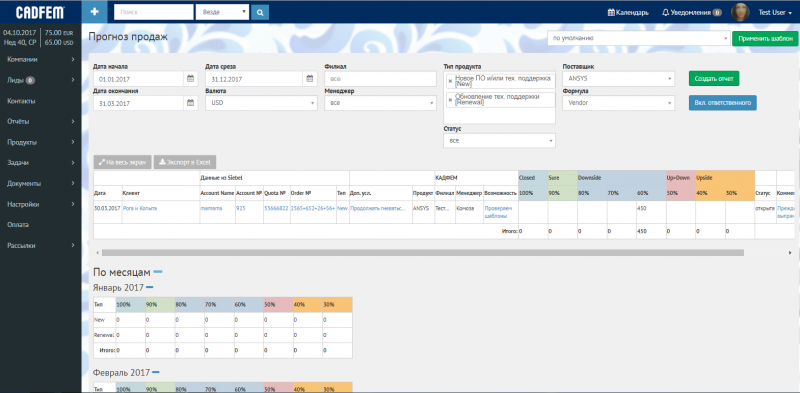Click the Test User avatar photo
The width and height of the screenshot is (800, 393).
[740, 12]
